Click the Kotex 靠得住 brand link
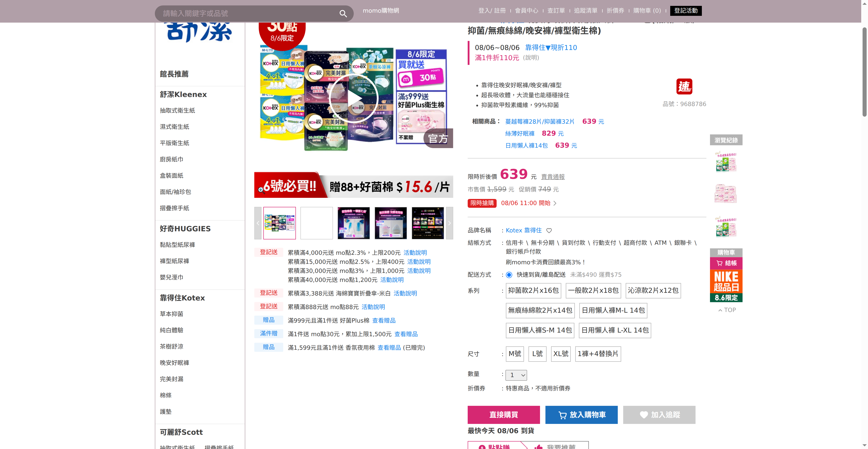Image resolution: width=868 pixels, height=449 pixels. tap(524, 231)
